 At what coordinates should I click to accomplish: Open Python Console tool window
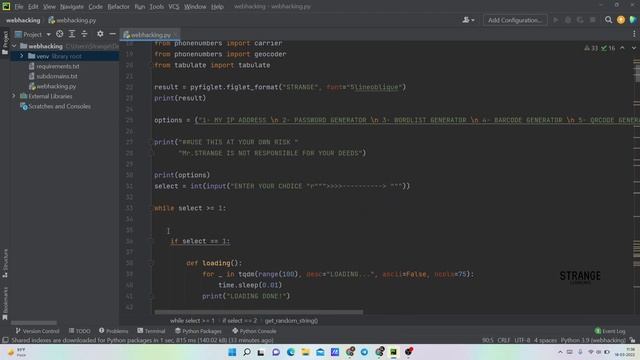254,331
